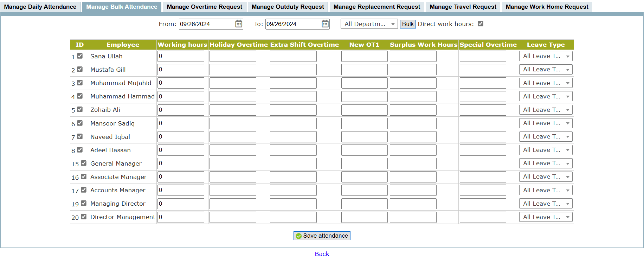Viewport: 644px width, 257px height.
Task: Expand Leave Type dropdown for Naveed Iqbal
Action: pyautogui.click(x=546, y=137)
